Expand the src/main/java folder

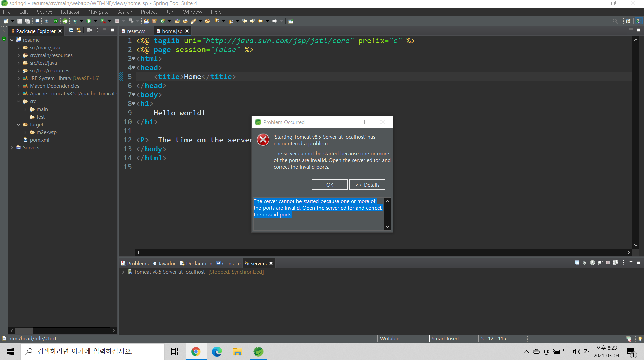tap(19, 48)
